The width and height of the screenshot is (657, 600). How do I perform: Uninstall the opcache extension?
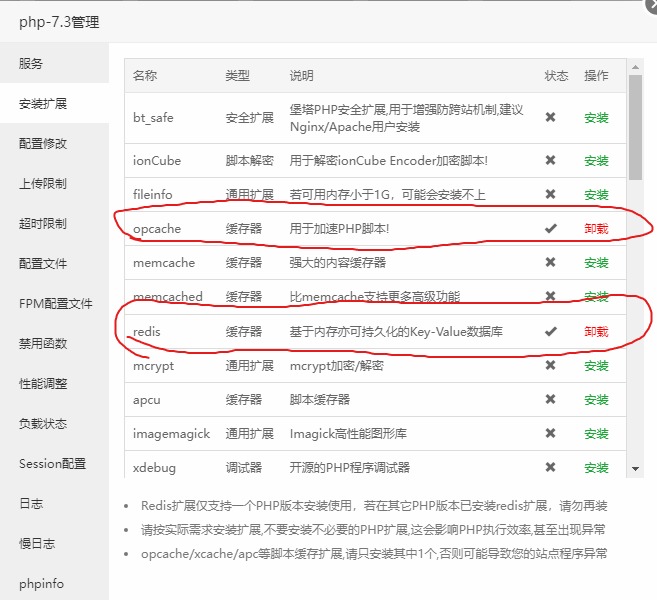[596, 229]
